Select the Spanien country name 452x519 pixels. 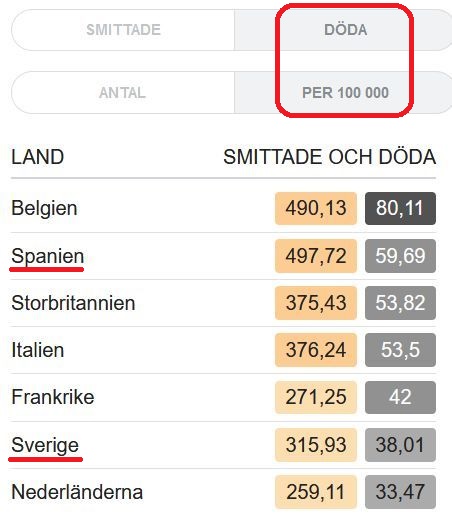tap(47, 256)
